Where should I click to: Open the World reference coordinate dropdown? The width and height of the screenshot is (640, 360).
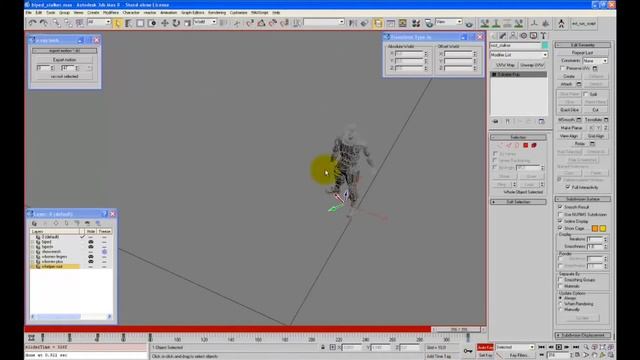[205, 22]
